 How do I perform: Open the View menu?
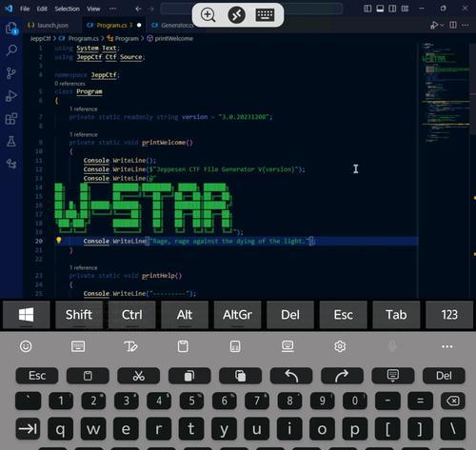coord(93,9)
